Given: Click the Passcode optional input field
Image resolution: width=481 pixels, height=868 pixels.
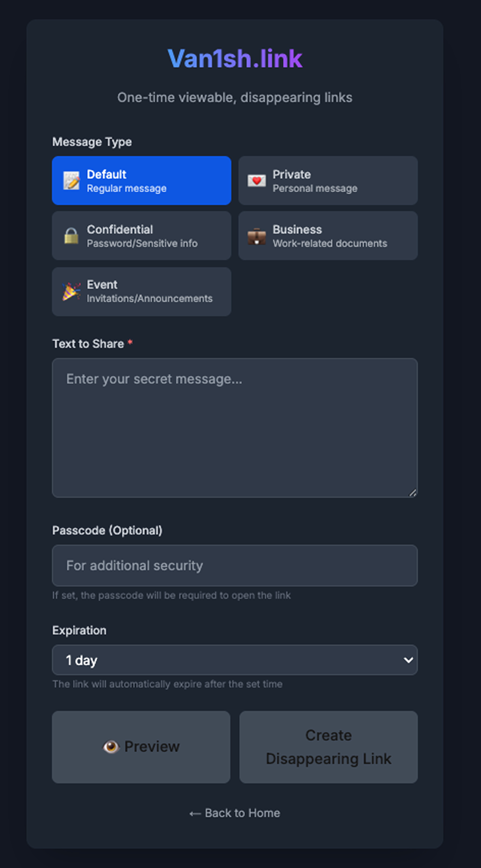Looking at the screenshot, I should click(235, 565).
